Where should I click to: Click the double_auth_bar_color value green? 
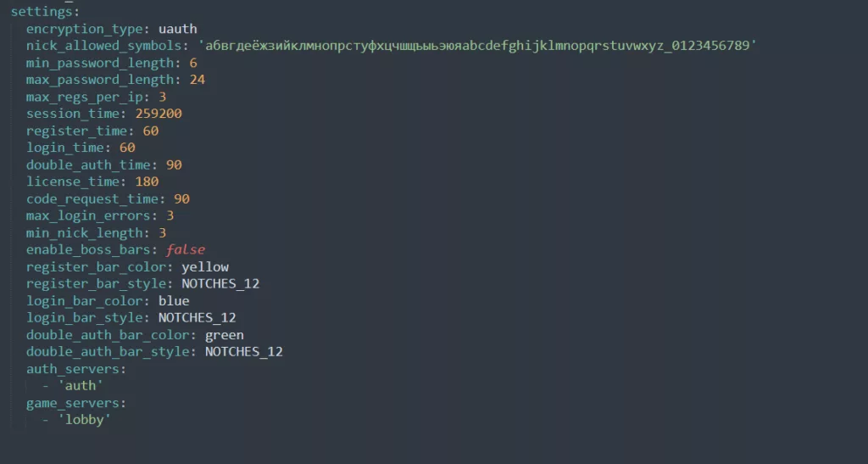click(224, 335)
